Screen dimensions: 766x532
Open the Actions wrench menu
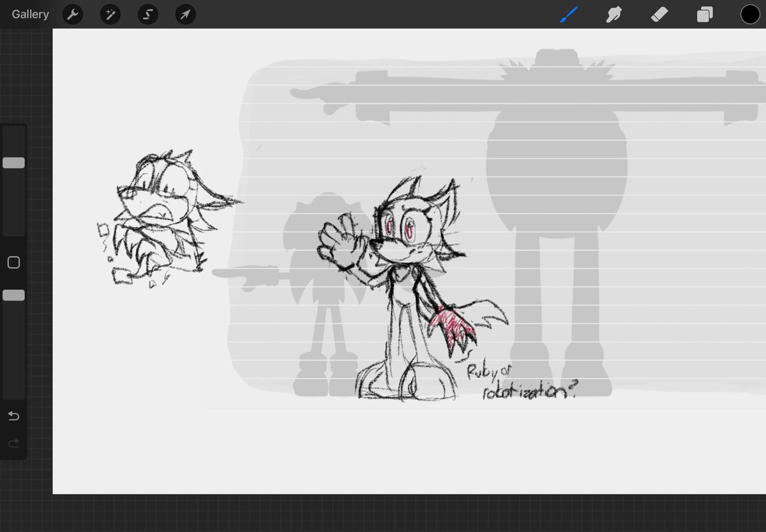coord(72,14)
